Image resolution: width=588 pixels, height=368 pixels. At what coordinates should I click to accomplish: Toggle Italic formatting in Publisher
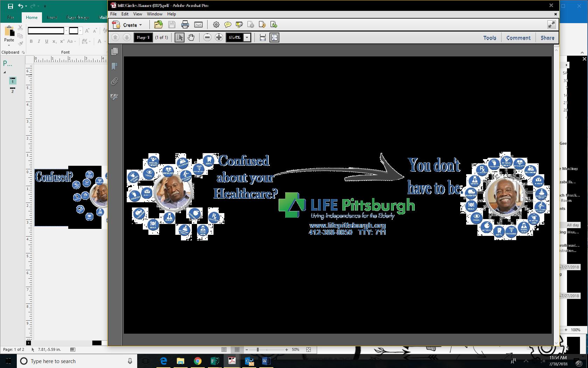tap(39, 41)
